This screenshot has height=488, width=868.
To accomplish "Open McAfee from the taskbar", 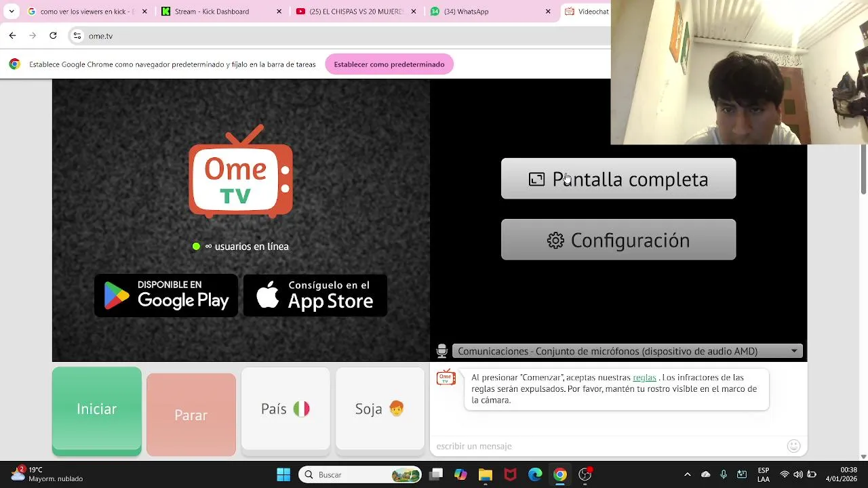I will [510, 474].
